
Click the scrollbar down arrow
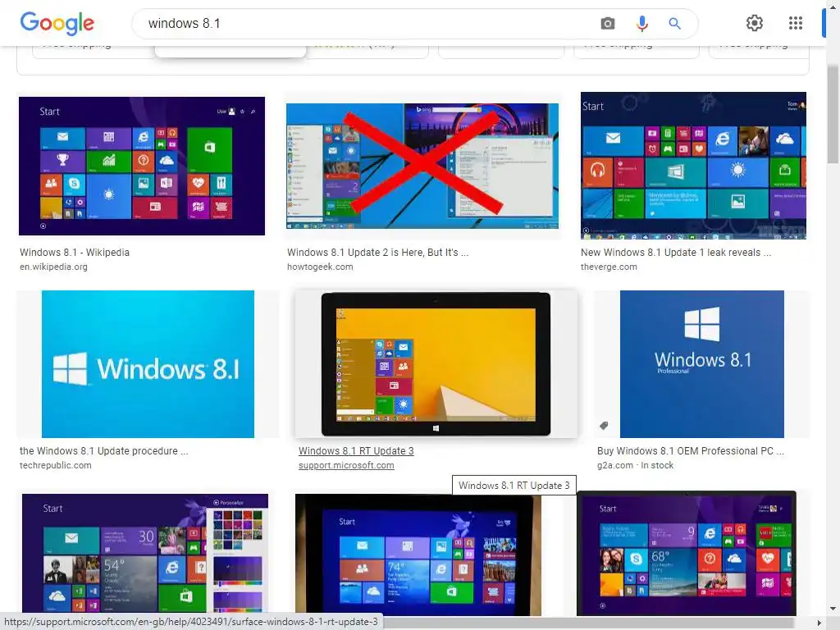coord(833,609)
